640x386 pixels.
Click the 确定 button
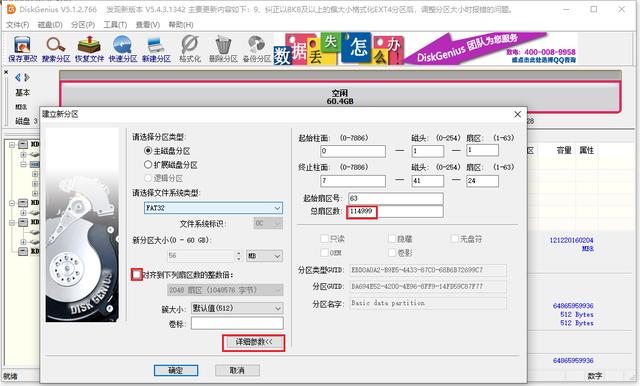(176, 370)
